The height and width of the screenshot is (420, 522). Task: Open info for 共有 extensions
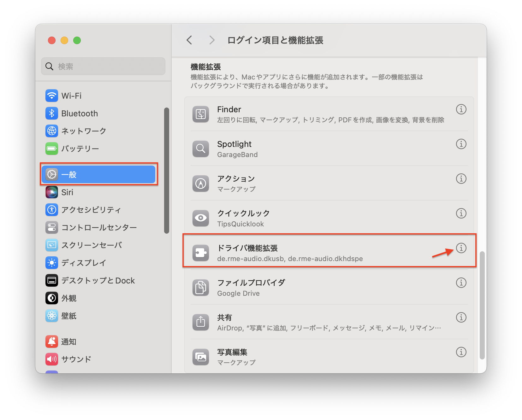(x=461, y=318)
